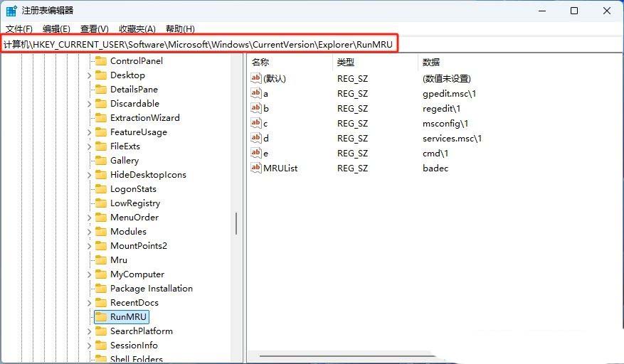Viewport: 624px width, 364px height.
Task: Select the (默认) default value icon
Action: pyautogui.click(x=257, y=78)
